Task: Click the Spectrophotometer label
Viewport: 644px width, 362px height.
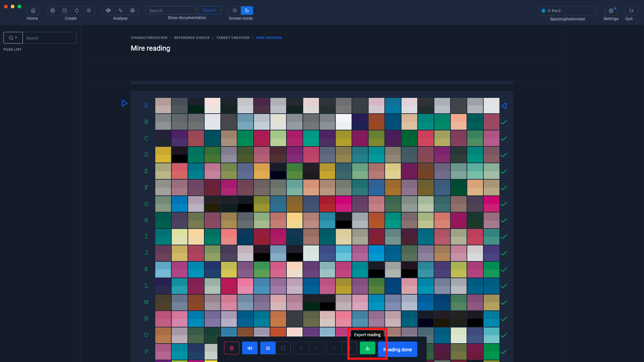Action: [x=568, y=19]
